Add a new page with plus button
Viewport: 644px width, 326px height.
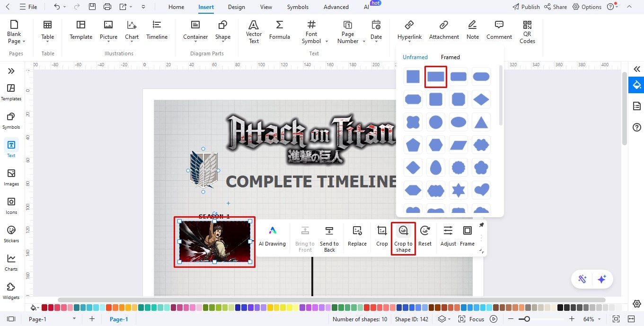[x=92, y=319]
